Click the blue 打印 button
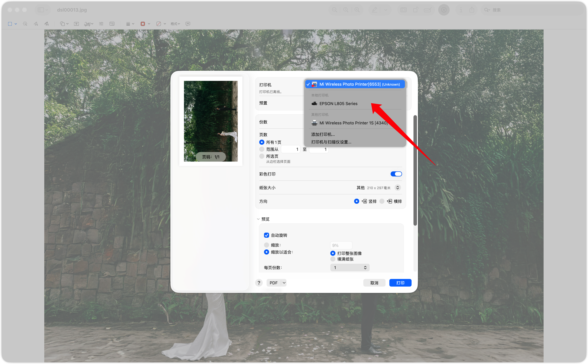The image size is (588, 364). point(400,283)
